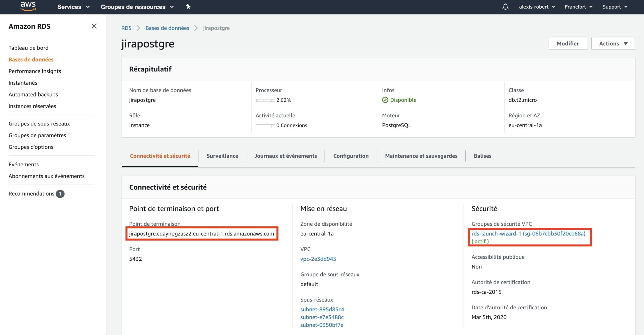Screen dimensions: 644x335
Task: Click the Mar 5th, 2020 date value
Action: coord(489,317)
